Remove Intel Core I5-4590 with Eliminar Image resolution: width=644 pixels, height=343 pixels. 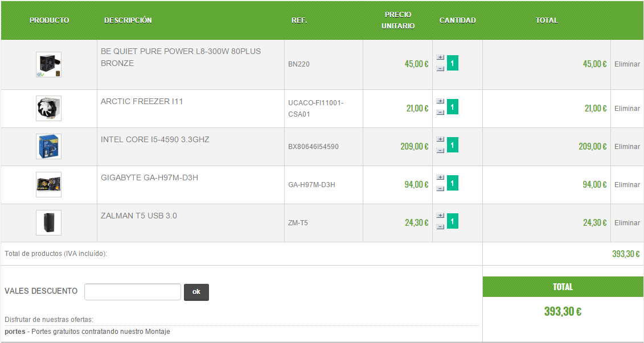[627, 147]
